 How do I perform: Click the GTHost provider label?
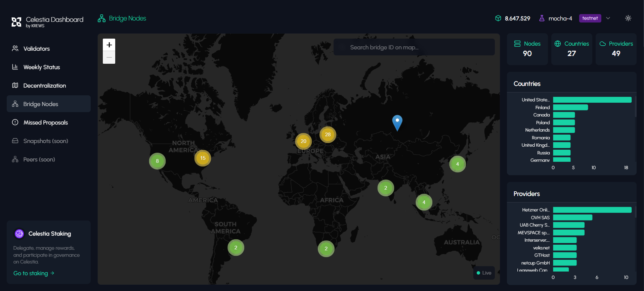542,255
